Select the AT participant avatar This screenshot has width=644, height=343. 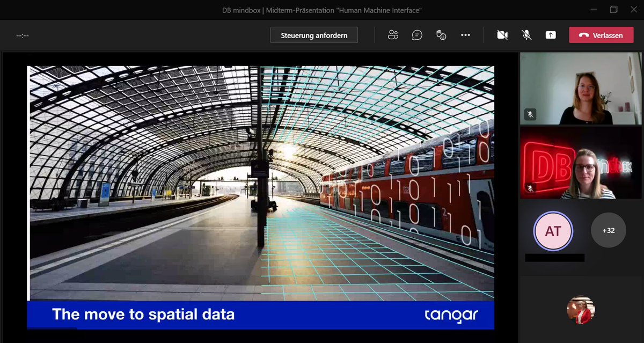coord(553,231)
